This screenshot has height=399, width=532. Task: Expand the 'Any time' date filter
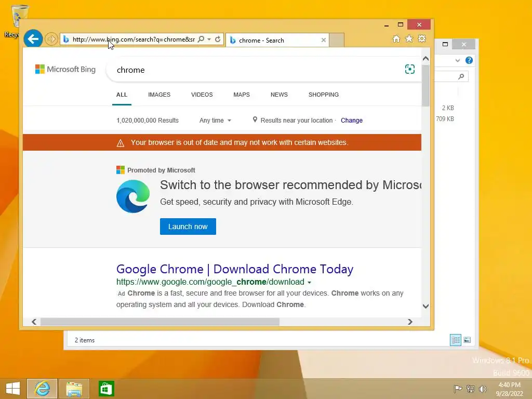click(215, 121)
